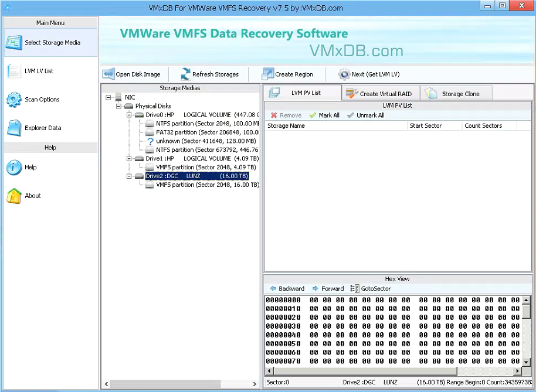536x392 pixels.
Task: Click the Scan Options gear icon
Action: coord(13,100)
